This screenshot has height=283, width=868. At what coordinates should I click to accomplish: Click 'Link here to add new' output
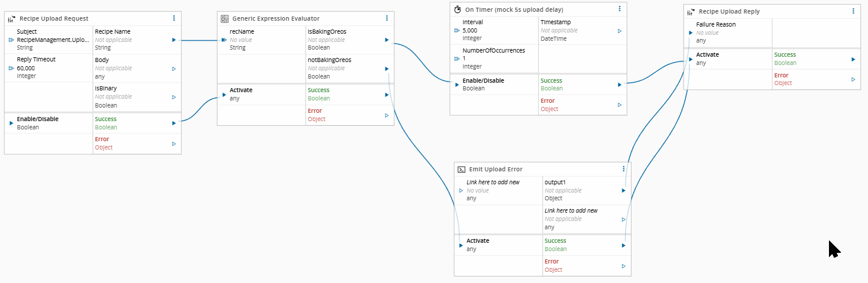(x=571, y=211)
